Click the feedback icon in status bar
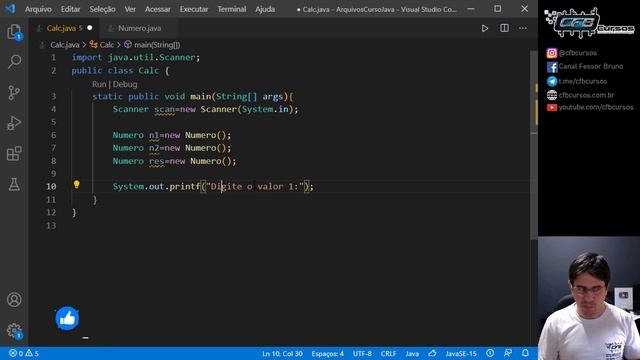This screenshot has height=360, width=640. pos(508,353)
